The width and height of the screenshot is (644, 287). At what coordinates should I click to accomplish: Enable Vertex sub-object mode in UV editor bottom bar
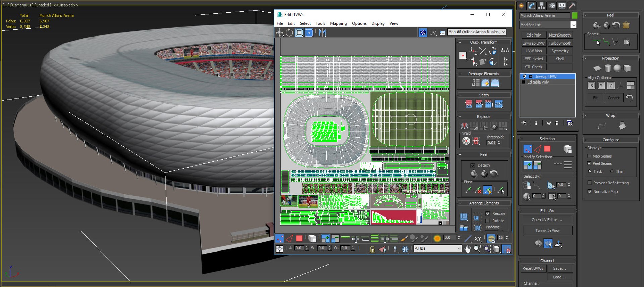coord(279,238)
